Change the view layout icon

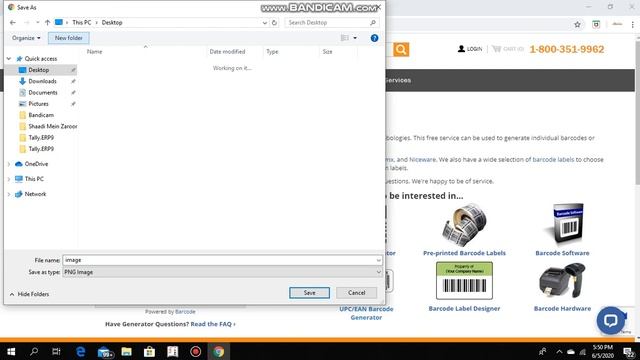[344, 38]
